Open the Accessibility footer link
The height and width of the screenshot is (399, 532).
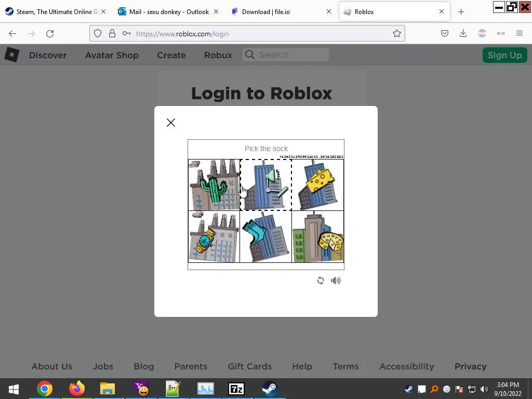[x=407, y=366]
